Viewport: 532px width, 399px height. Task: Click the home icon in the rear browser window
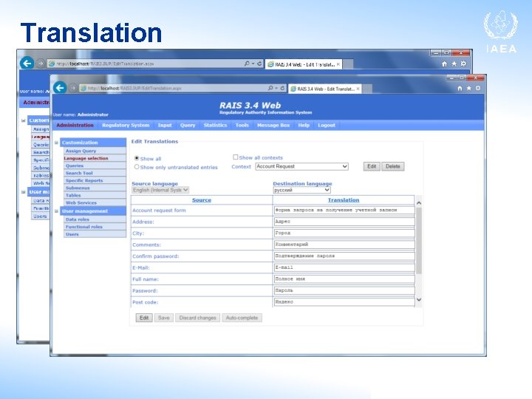point(445,64)
